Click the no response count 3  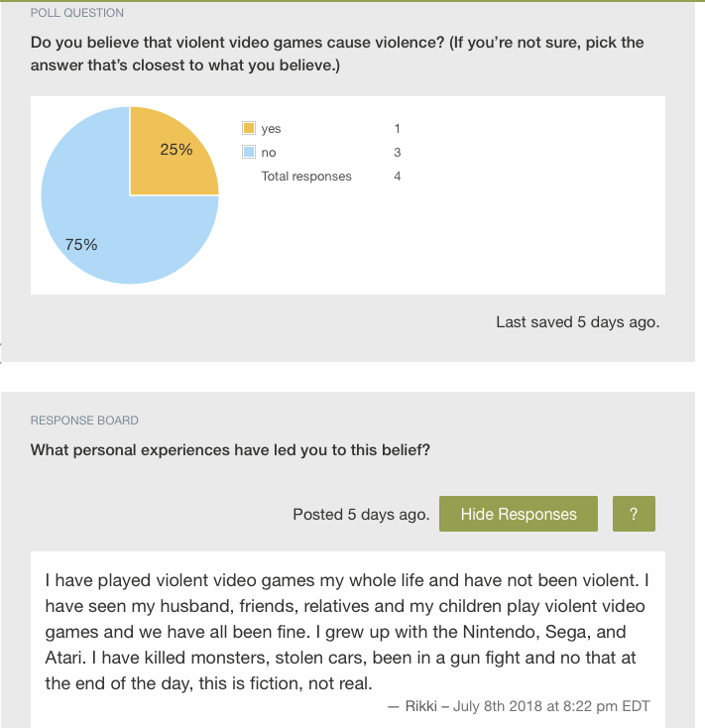(x=398, y=153)
